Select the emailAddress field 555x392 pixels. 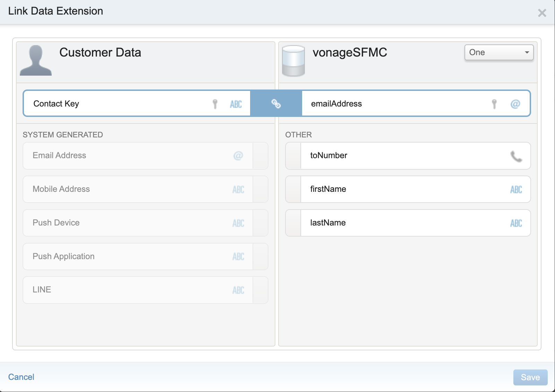[x=416, y=103]
